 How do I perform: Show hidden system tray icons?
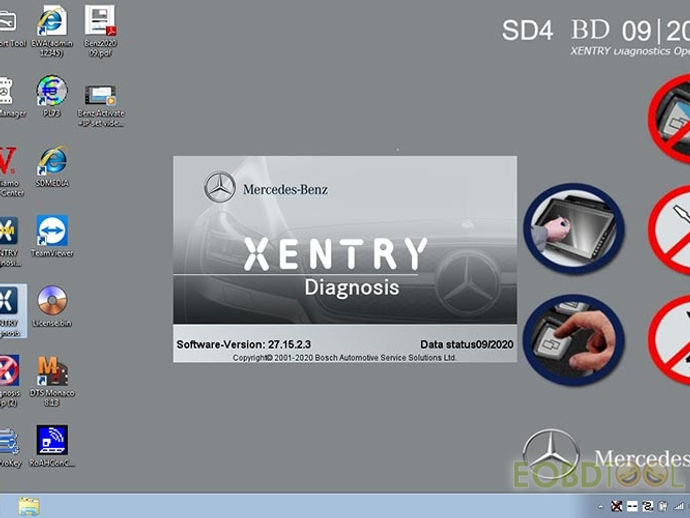tap(601, 507)
